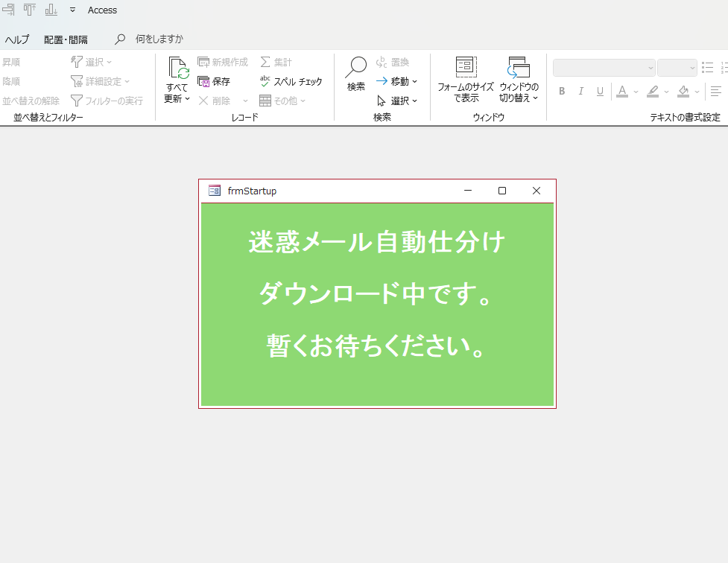728x563 pixels.
Task: Switch to the 配置・間隔 tab
Action: [66, 39]
